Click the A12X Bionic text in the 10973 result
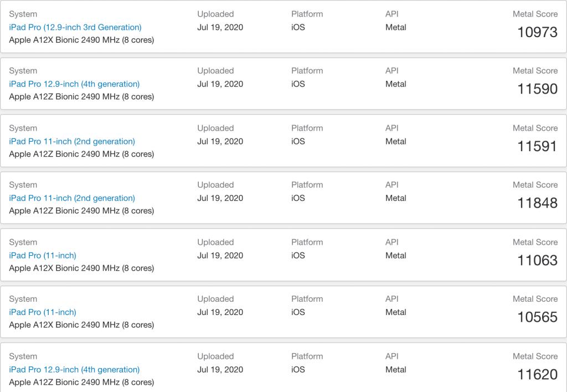This screenshot has height=392, width=567. (81, 40)
